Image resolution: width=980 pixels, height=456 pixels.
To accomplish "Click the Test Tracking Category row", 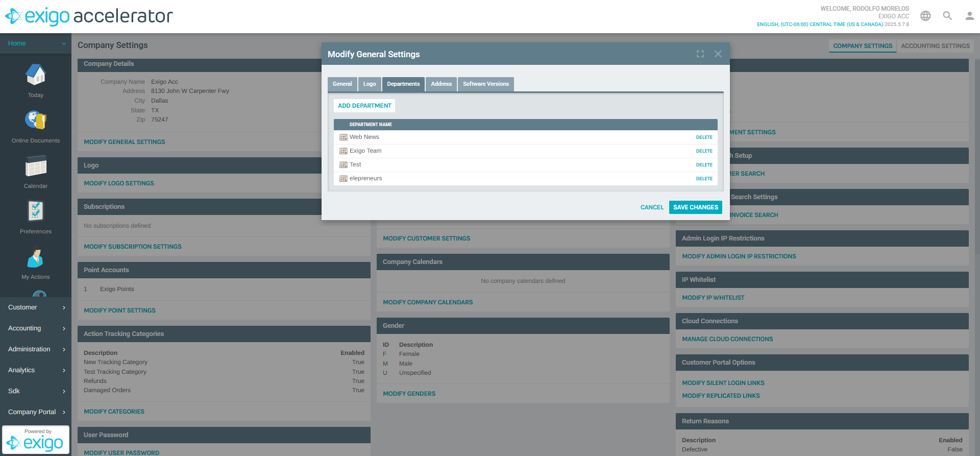I will click(224, 372).
